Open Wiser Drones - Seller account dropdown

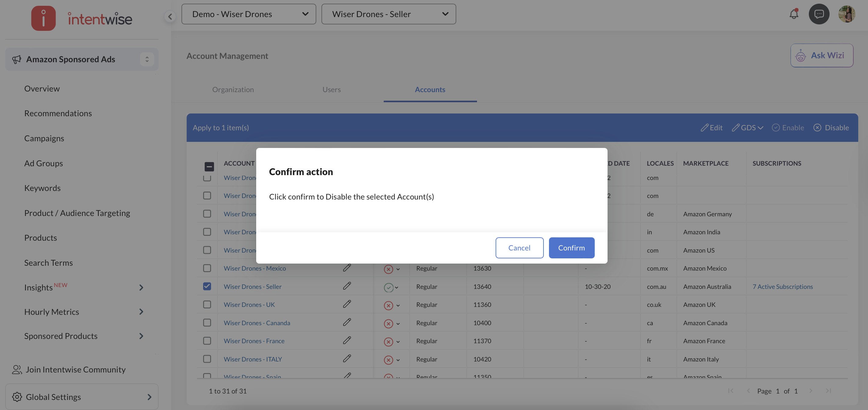point(389,14)
